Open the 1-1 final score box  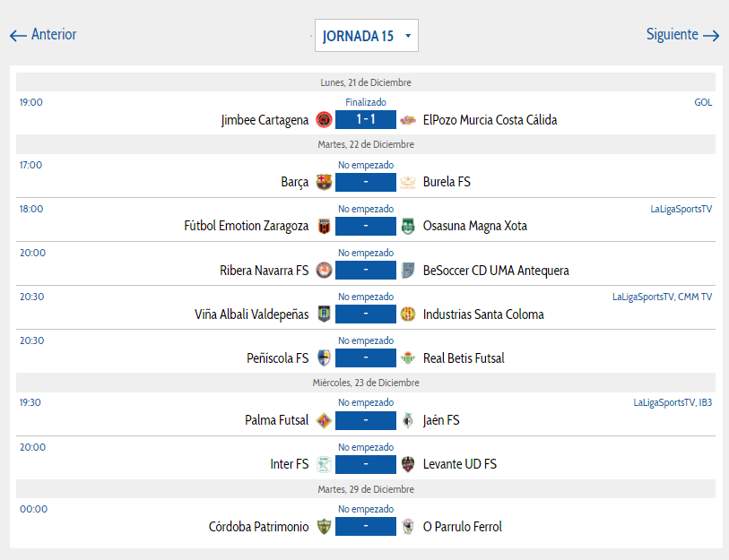click(x=366, y=119)
